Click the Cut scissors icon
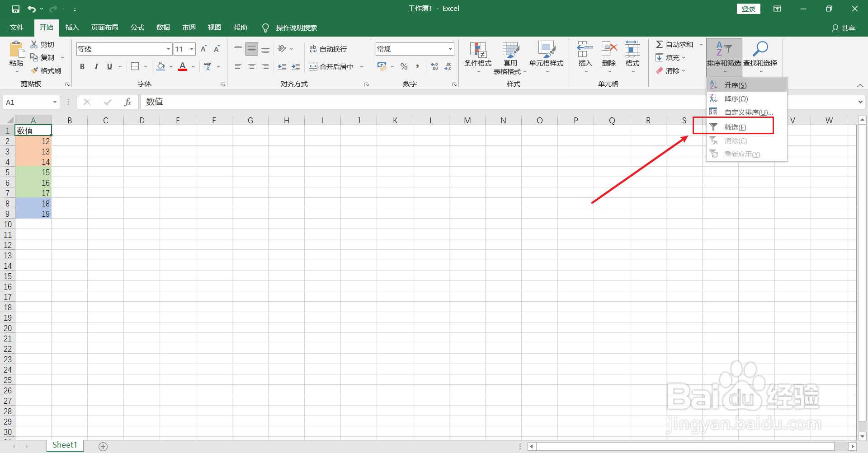868x453 pixels. click(x=34, y=44)
